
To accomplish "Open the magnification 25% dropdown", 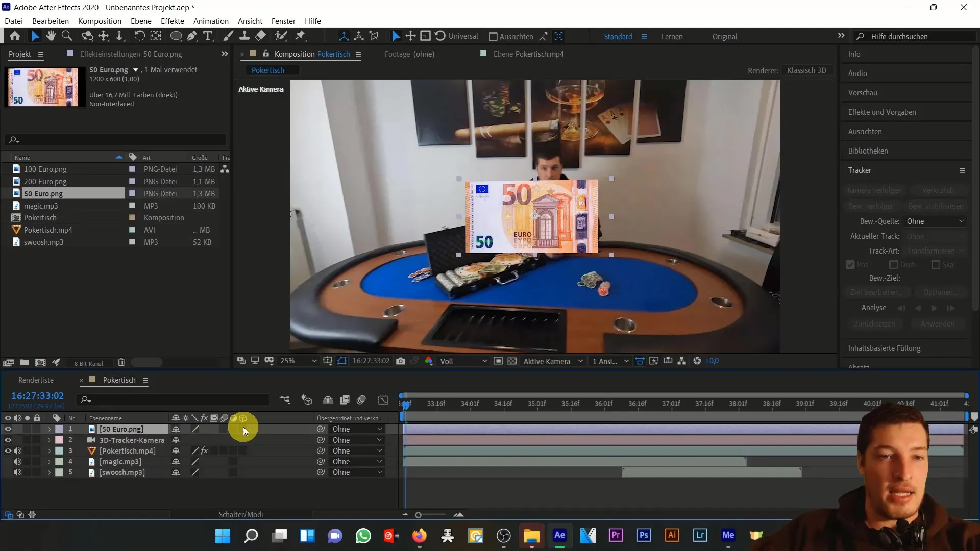I will tap(299, 361).
